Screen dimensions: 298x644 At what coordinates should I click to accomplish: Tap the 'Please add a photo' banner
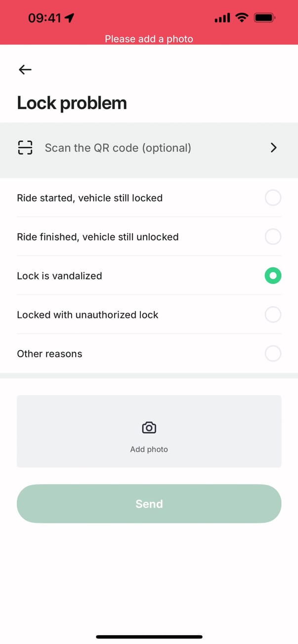point(149,39)
